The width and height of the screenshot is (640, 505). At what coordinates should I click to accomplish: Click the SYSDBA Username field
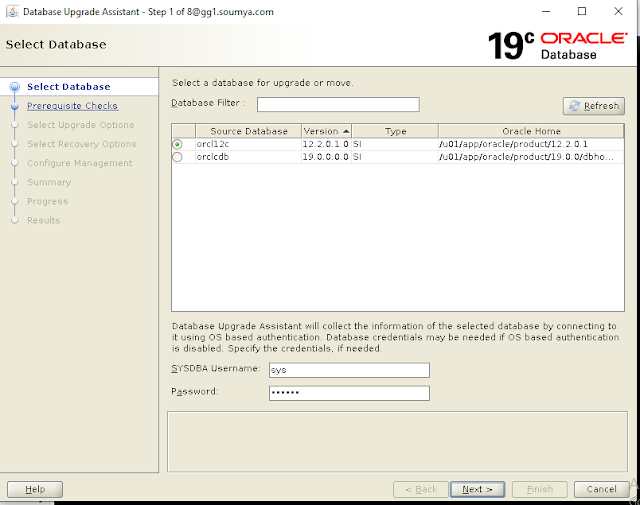[x=349, y=370]
